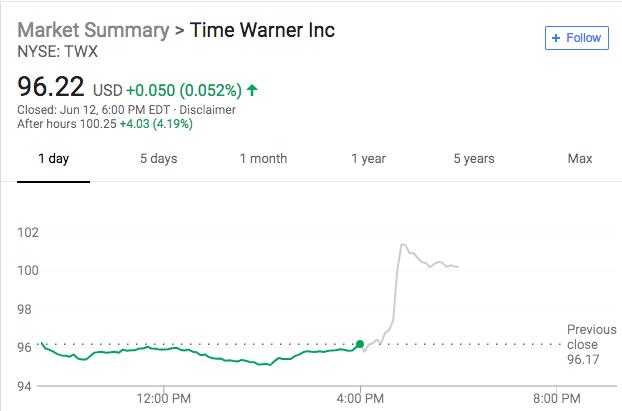This screenshot has width=622, height=411.
Task: Open the Disclaimer link
Action: click(208, 109)
